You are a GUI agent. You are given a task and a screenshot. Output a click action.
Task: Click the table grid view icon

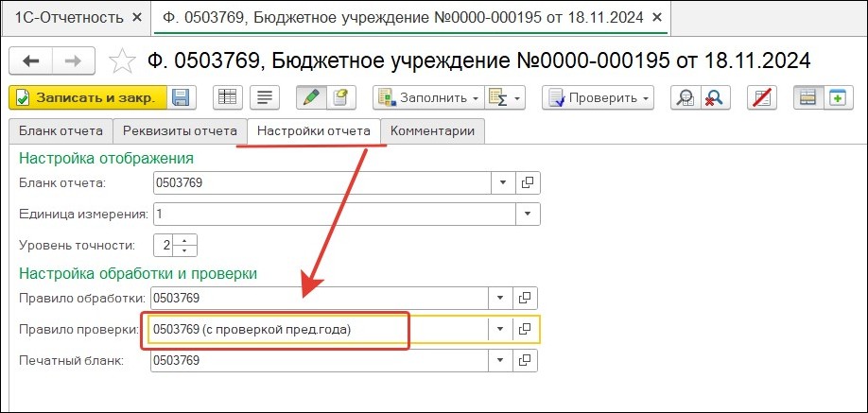[x=226, y=97]
